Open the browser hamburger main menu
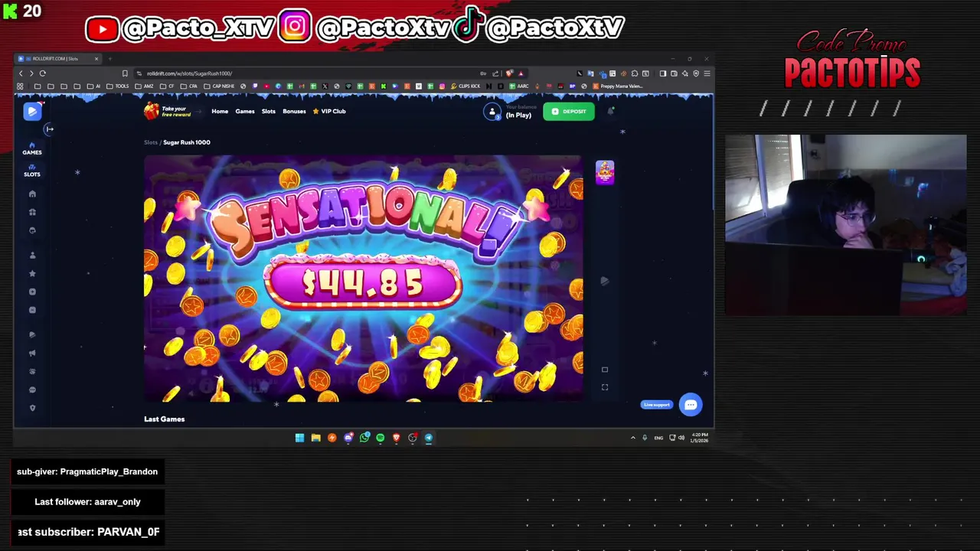Viewport: 980px width, 551px height. (707, 73)
